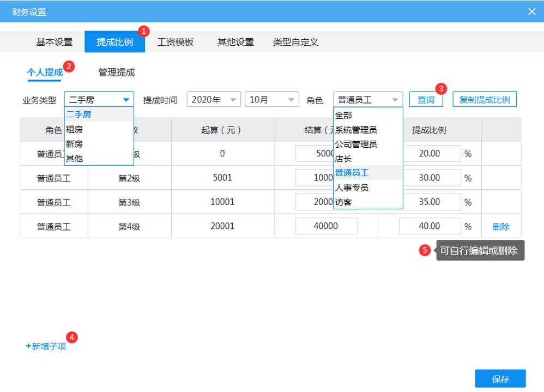Click the 提成比例 column header
This screenshot has height=392, width=544.
pos(429,130)
